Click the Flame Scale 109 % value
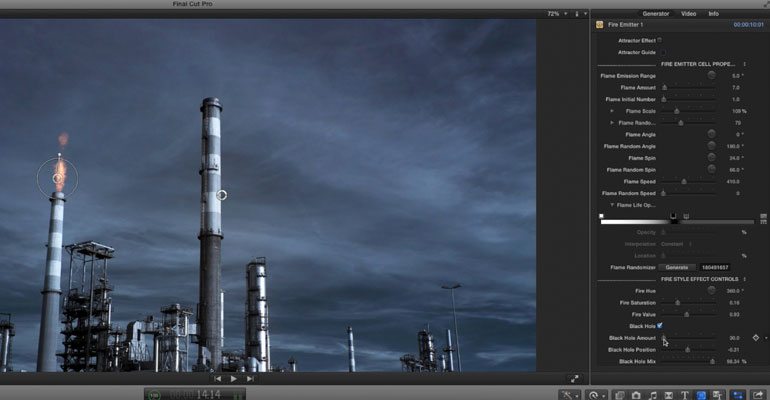Viewport: 770px width, 400px height. (739, 111)
